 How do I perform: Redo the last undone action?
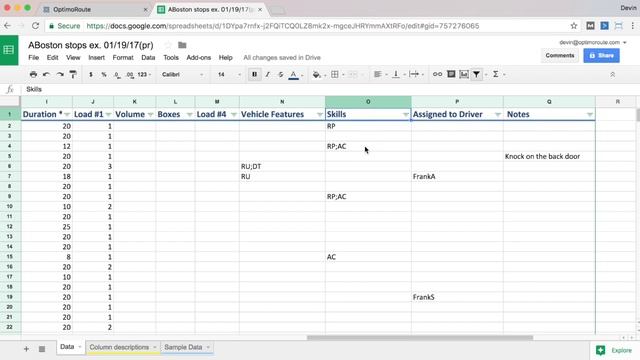(60, 74)
